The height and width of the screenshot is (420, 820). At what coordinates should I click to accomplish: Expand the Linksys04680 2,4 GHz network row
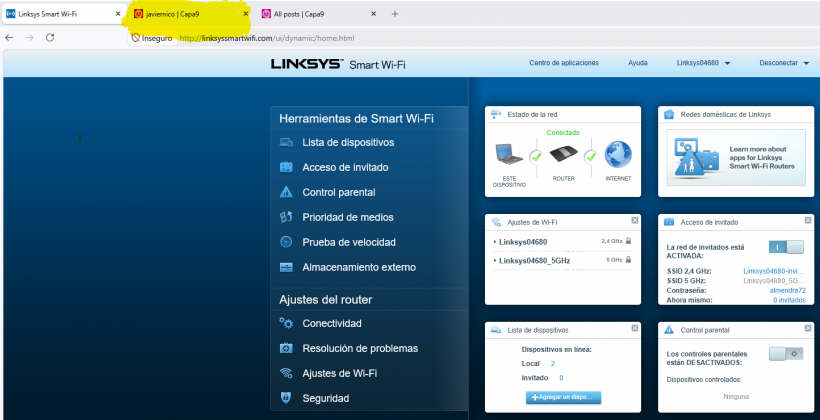pyautogui.click(x=562, y=242)
